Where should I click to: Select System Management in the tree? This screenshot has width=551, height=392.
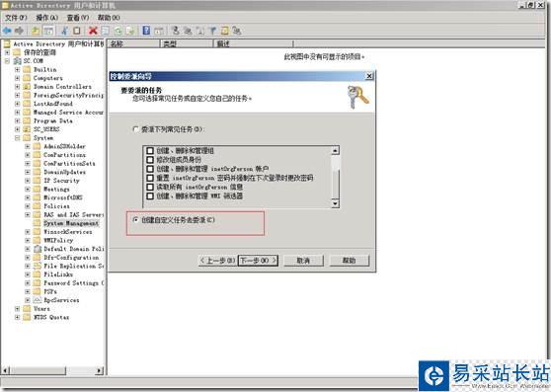71,223
